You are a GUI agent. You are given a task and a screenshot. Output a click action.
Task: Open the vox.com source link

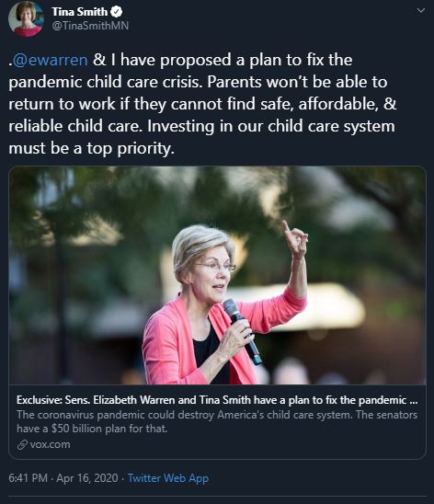pos(50,444)
